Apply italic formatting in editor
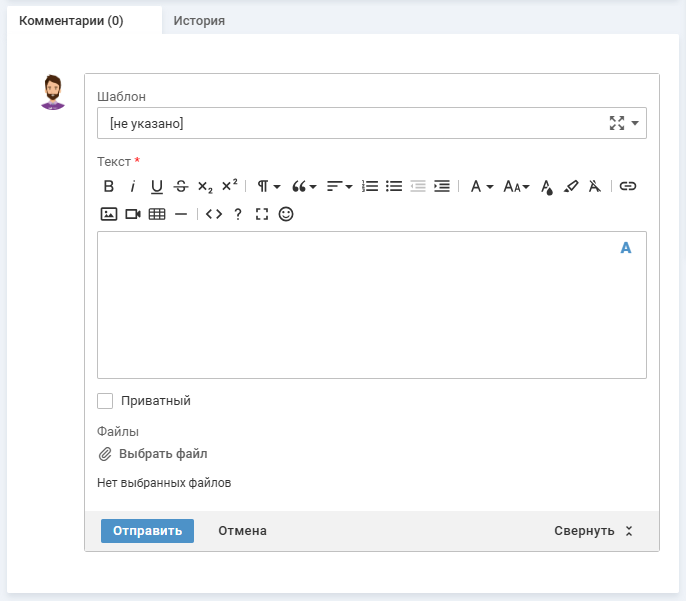The height and width of the screenshot is (601, 686). point(133,186)
